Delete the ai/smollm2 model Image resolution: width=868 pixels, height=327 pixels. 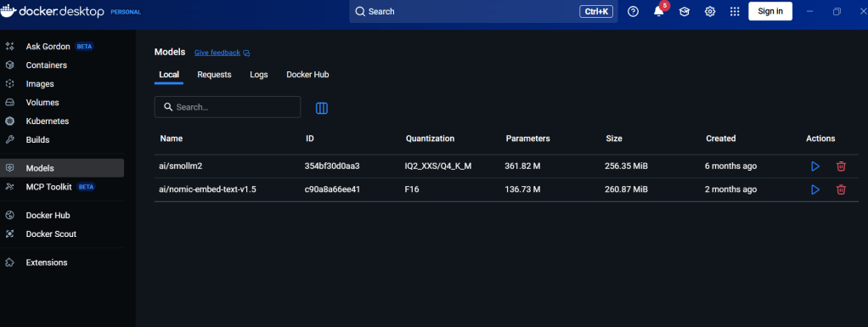[841, 166]
